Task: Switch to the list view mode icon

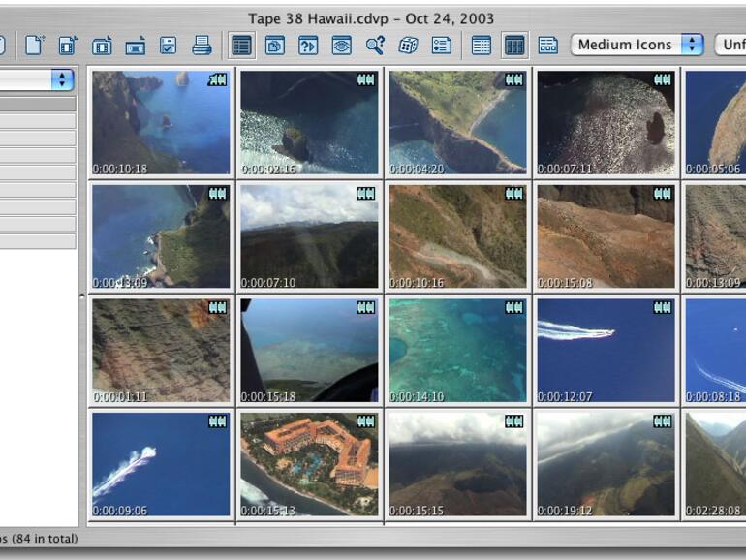Action: tap(482, 46)
